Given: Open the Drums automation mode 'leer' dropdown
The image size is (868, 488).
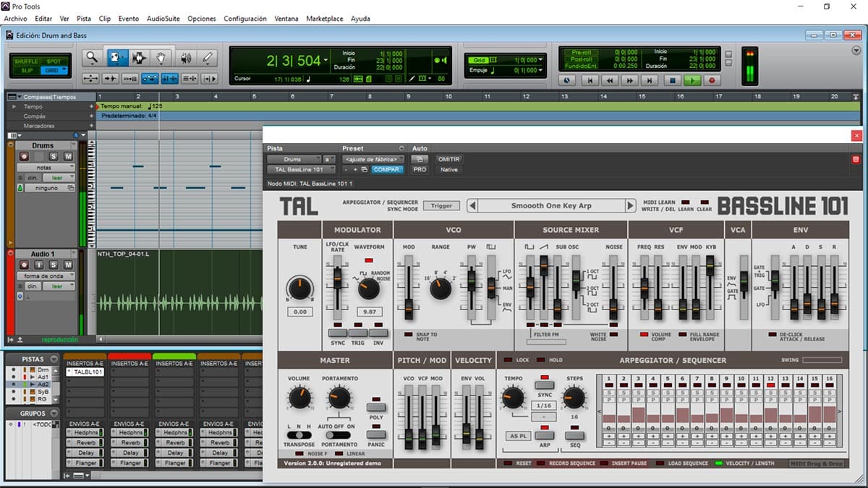Looking at the screenshot, I should coord(59,177).
